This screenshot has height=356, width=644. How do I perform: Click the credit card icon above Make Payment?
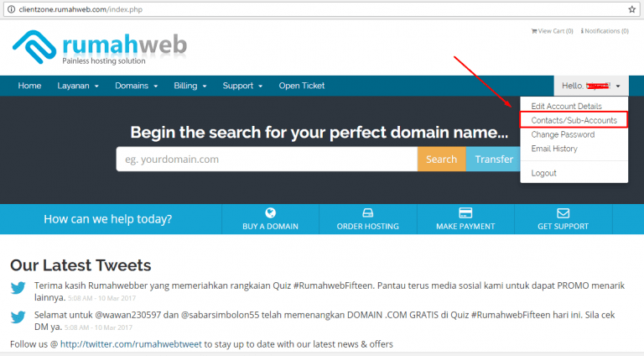pyautogui.click(x=465, y=213)
